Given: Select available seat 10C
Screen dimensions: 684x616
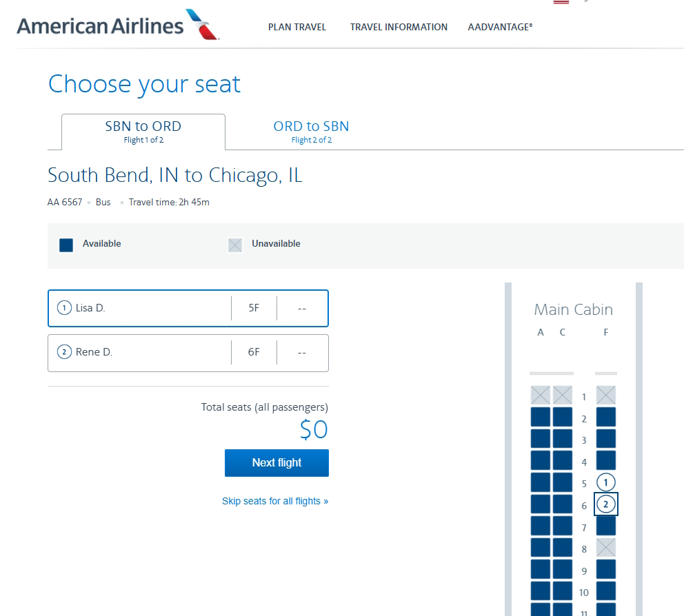Looking at the screenshot, I should click(x=563, y=592).
